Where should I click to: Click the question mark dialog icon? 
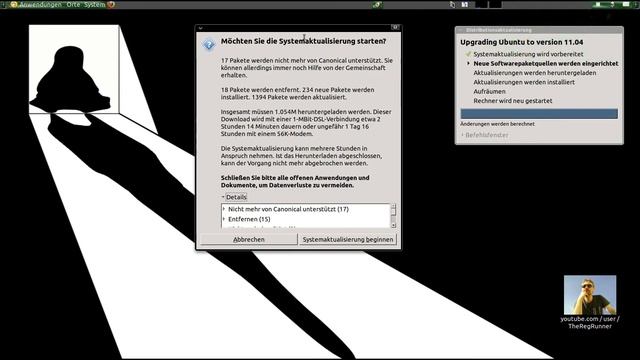209,44
